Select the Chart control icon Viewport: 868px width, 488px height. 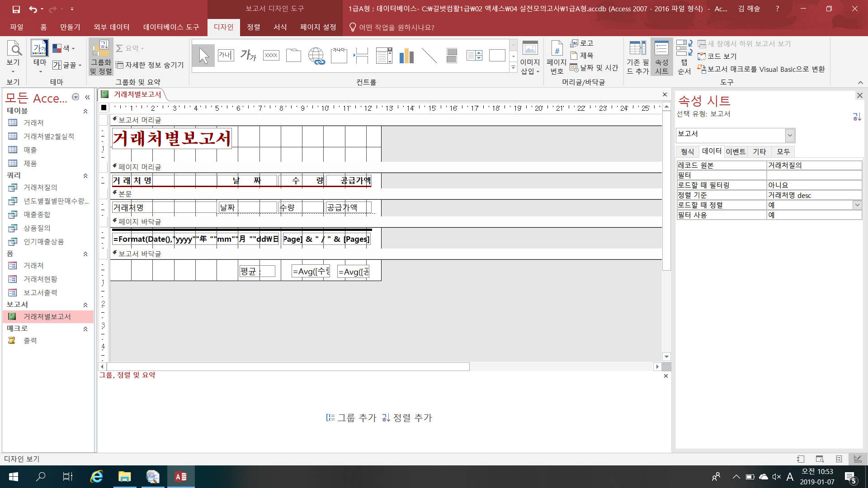click(406, 56)
